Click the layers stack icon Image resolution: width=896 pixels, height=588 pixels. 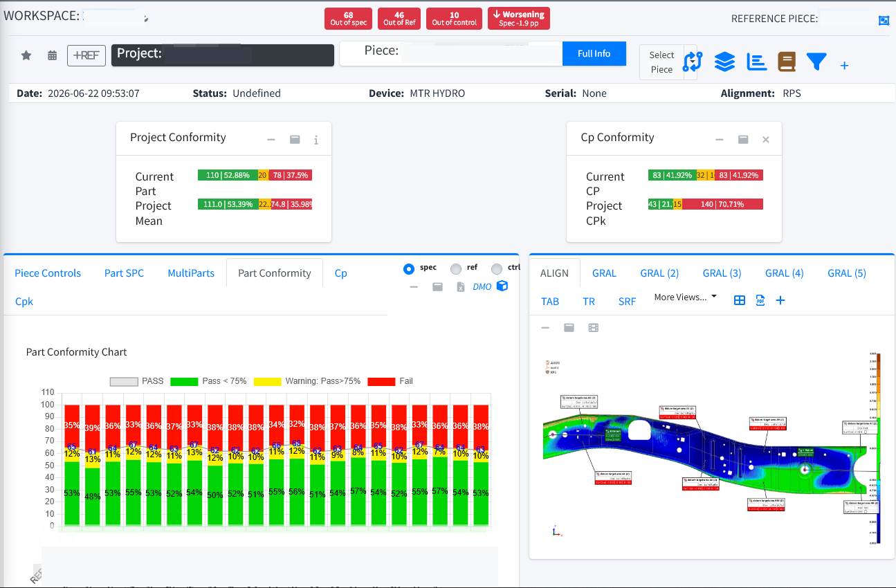point(724,62)
